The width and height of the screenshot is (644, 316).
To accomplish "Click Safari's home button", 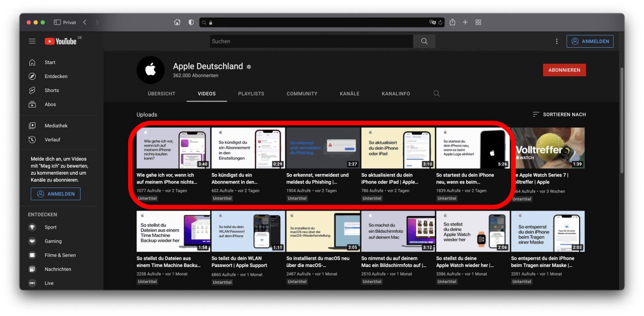I will [x=177, y=22].
